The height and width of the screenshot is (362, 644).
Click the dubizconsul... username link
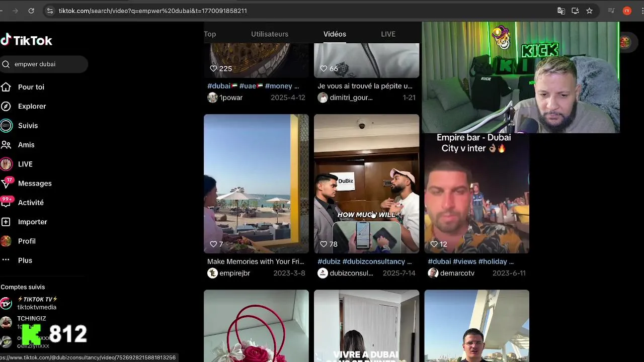351,273
